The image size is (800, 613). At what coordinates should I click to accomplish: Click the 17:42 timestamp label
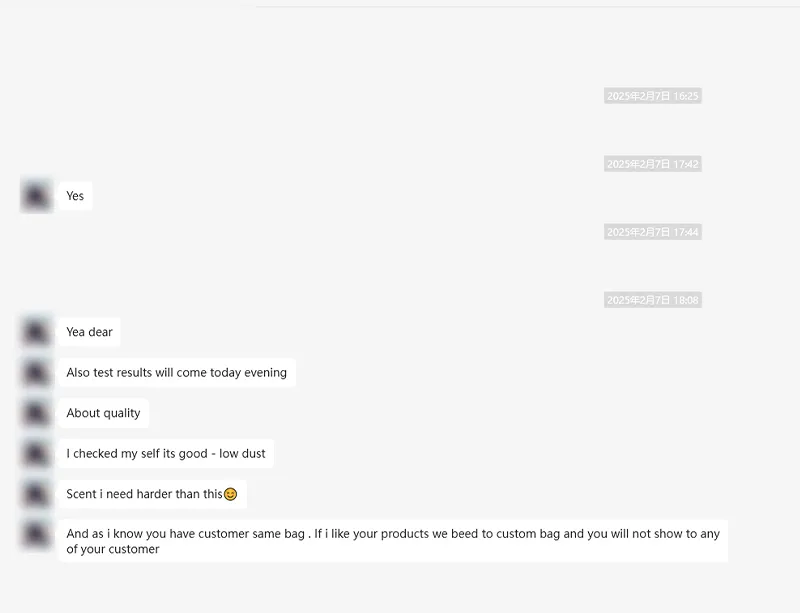[x=652, y=163]
